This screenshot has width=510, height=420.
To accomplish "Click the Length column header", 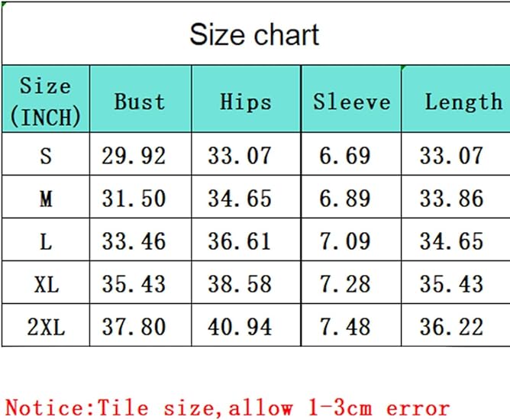I will coord(463,102).
